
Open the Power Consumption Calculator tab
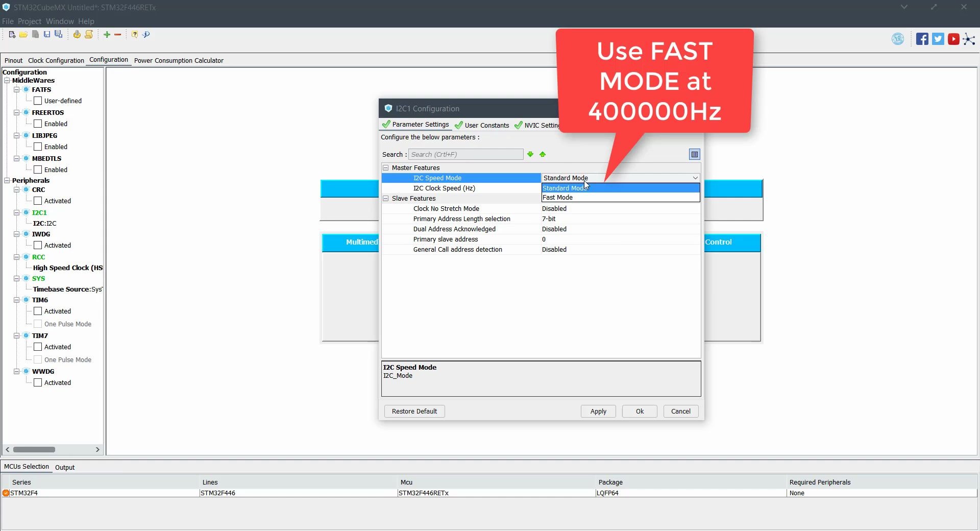coord(179,60)
